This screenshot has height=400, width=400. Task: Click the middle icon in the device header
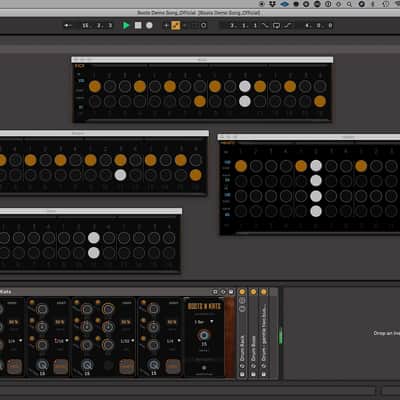[x=223, y=292]
